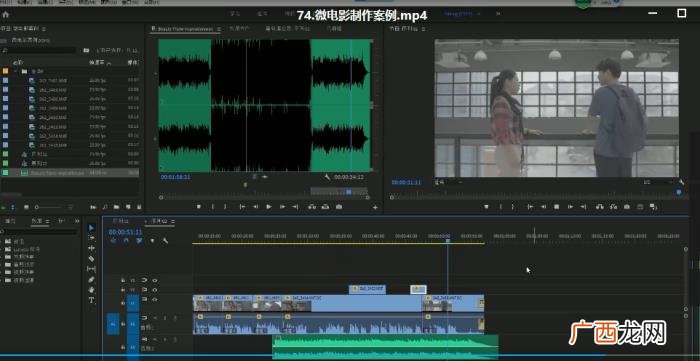Toggle snap magnet in timeline
Image resolution: width=700 pixels, height=361 pixels.
click(126, 241)
